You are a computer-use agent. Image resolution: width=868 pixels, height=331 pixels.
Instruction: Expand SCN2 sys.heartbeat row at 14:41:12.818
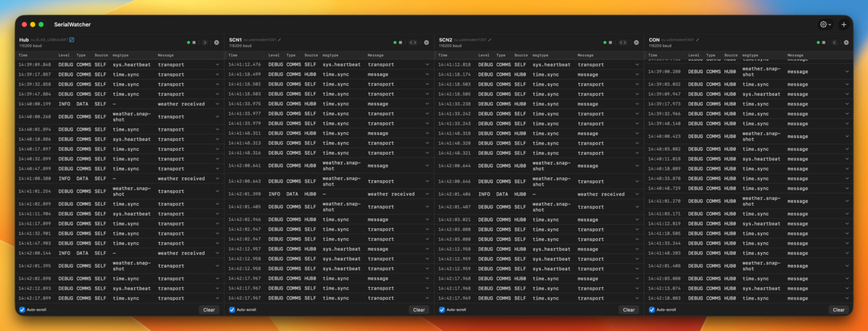coord(637,65)
